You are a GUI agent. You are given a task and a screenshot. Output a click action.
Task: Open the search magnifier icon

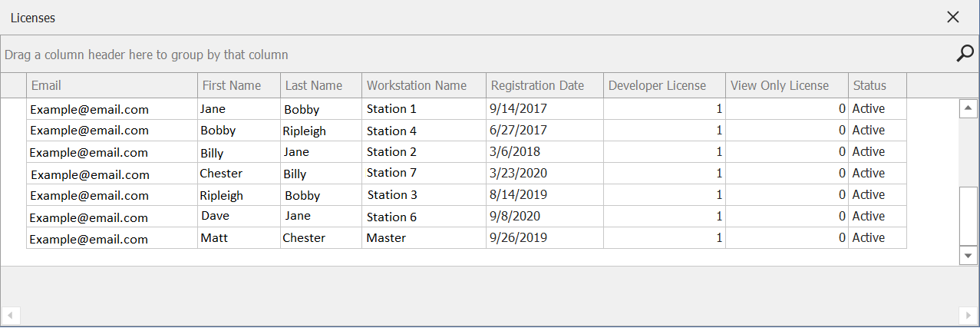pyautogui.click(x=965, y=54)
